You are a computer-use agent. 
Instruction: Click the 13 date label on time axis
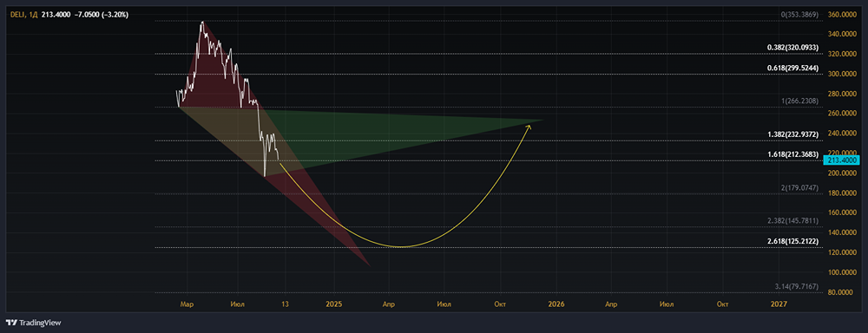285,304
